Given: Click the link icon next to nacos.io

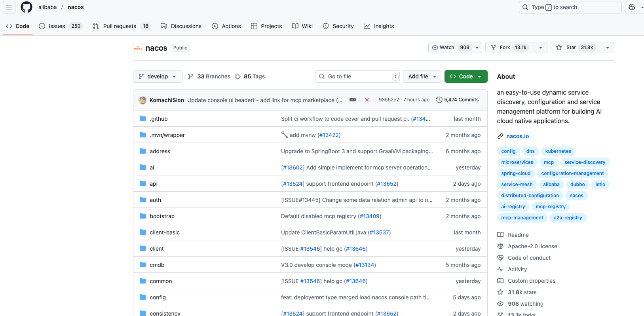Looking at the screenshot, I should pos(500,136).
